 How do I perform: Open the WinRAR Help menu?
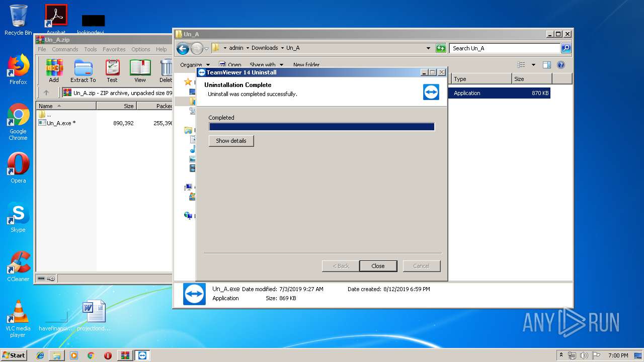[x=161, y=49]
